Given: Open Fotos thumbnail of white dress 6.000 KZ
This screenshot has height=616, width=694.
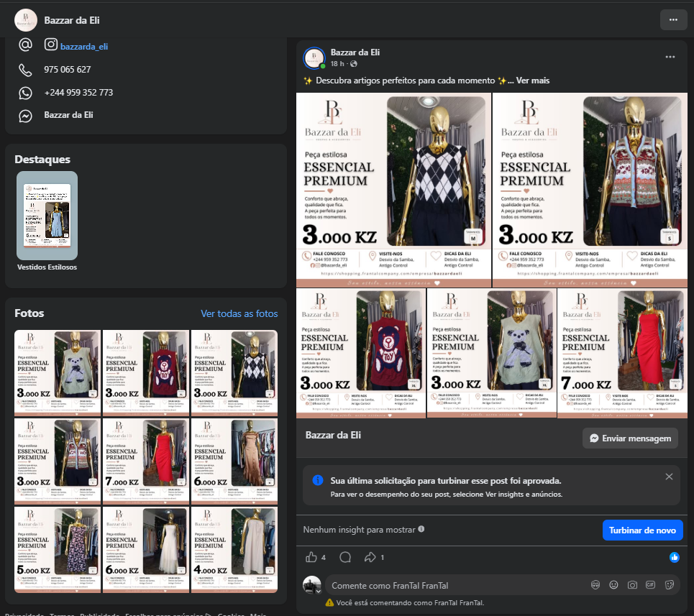Looking at the screenshot, I should [146, 550].
